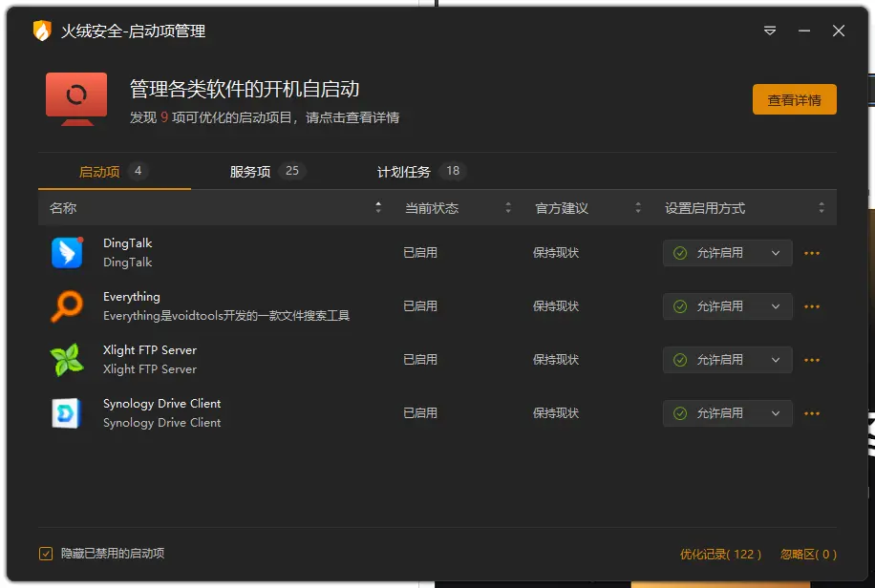875x588 pixels.
Task: Select the Xlight FTP Server name text
Action: (x=150, y=349)
